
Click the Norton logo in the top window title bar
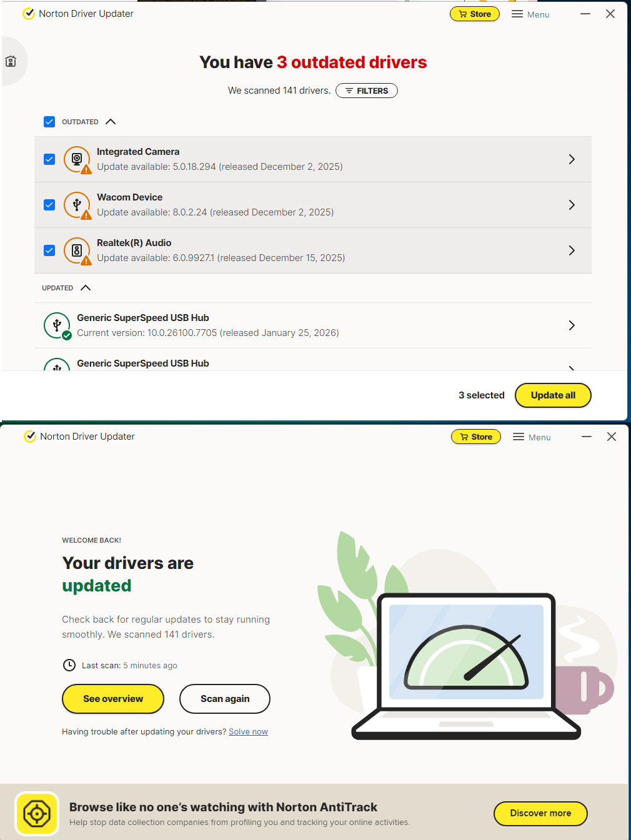tap(29, 13)
